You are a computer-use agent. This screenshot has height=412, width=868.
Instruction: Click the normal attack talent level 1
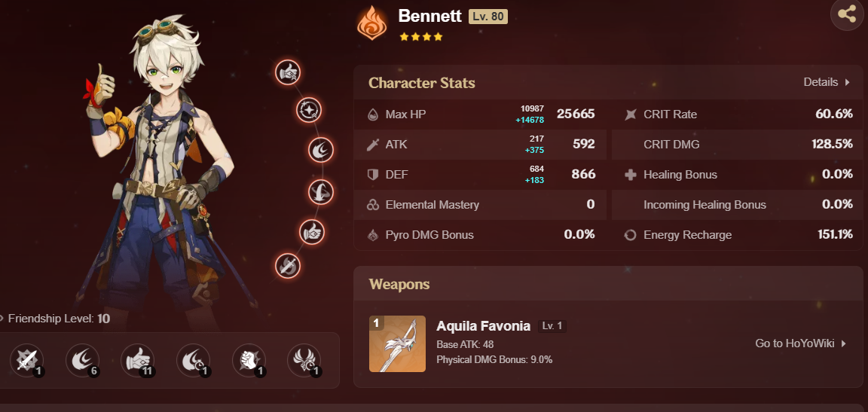pos(27,361)
